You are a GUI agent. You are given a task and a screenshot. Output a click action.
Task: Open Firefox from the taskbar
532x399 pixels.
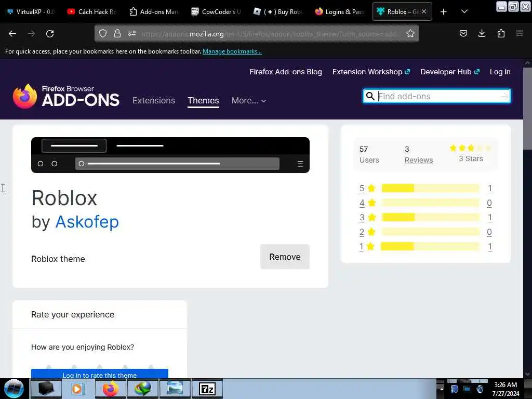tap(110, 389)
